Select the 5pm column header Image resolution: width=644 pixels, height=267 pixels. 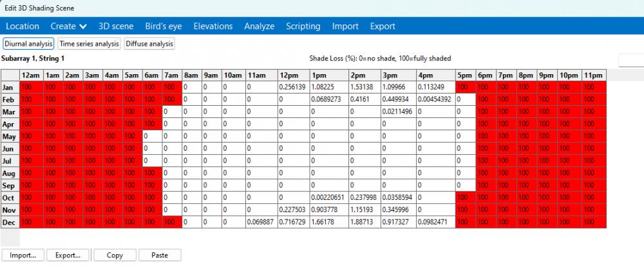pyautogui.click(x=466, y=75)
